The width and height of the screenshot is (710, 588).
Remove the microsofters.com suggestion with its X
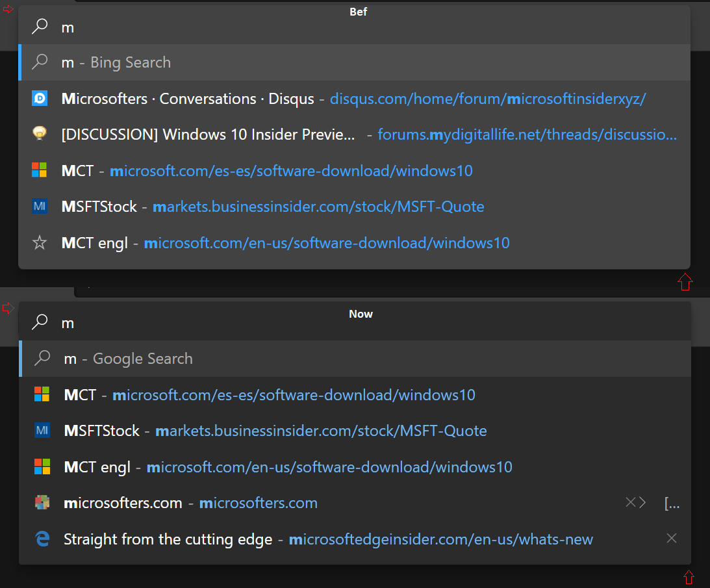click(x=630, y=502)
